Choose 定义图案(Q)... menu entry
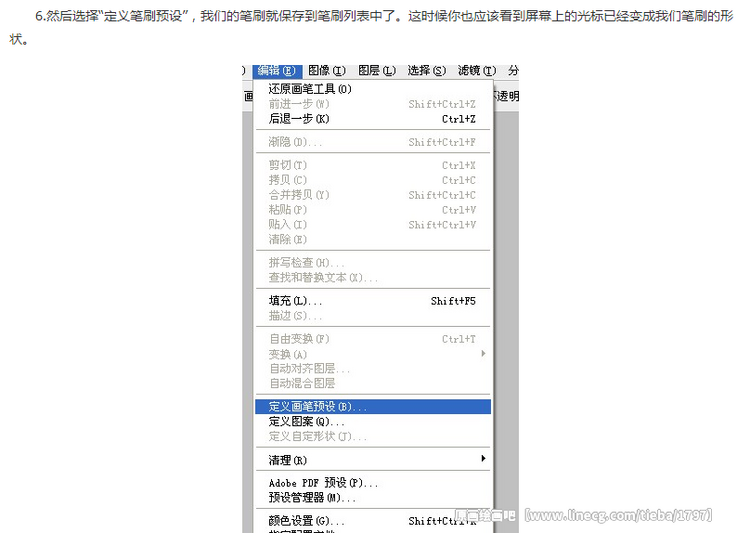750x533 pixels. click(x=373, y=422)
